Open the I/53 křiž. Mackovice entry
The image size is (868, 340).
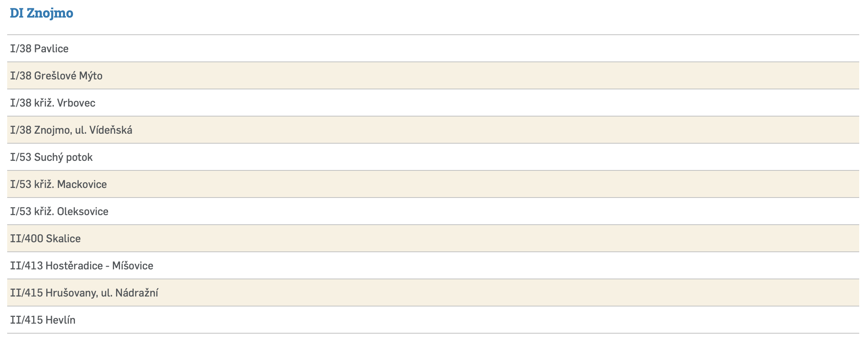(58, 184)
